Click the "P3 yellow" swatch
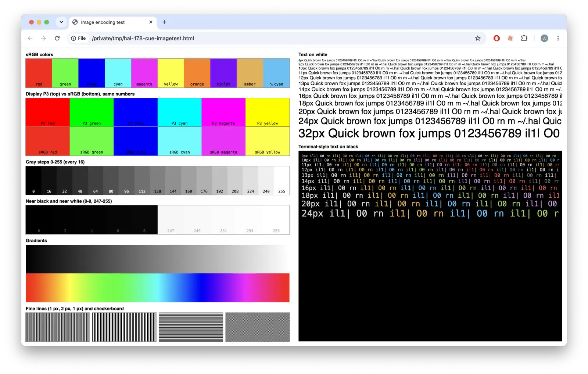The width and height of the screenshot is (588, 374). 268,112
